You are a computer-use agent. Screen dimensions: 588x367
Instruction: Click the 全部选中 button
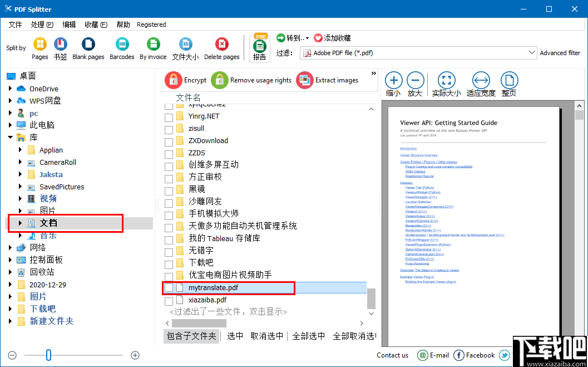click(x=309, y=336)
